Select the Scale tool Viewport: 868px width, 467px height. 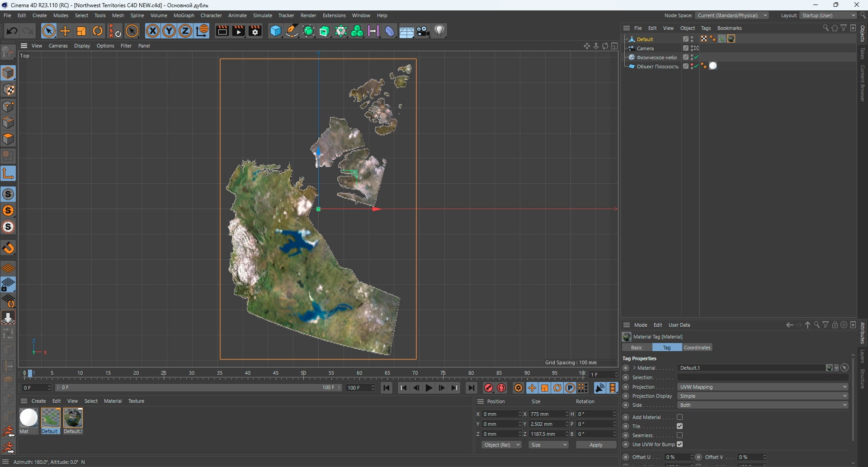coord(81,31)
